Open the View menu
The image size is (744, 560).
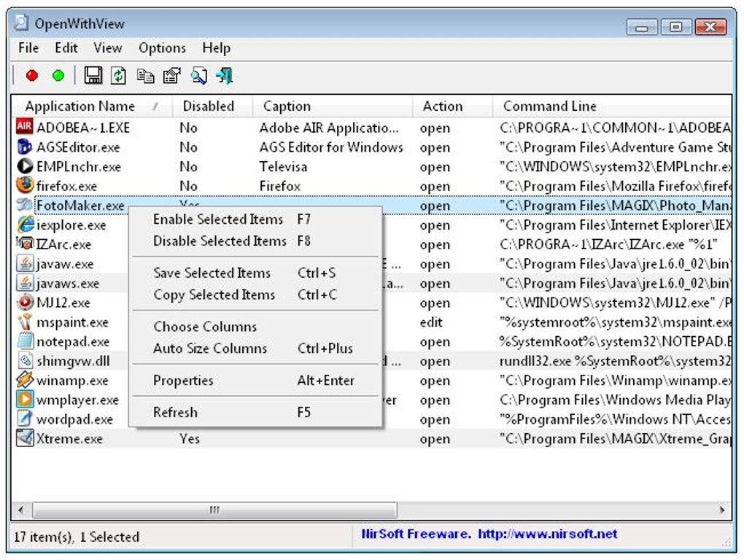(108, 48)
